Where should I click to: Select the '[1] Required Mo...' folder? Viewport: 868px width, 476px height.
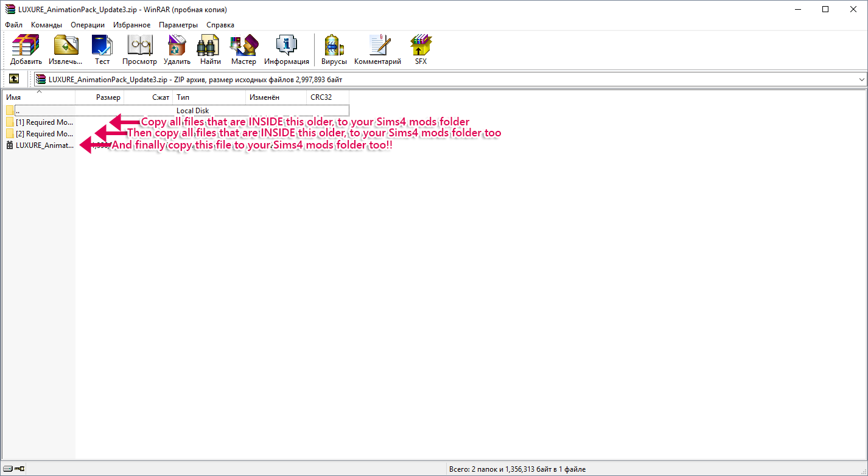coord(40,122)
